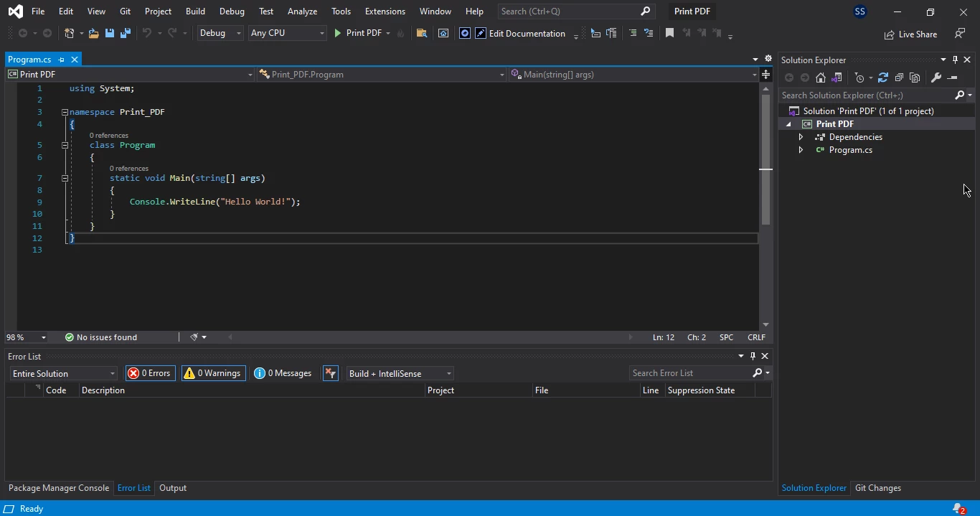This screenshot has height=516, width=980.
Task: Switch to the Output tab
Action: (173, 488)
